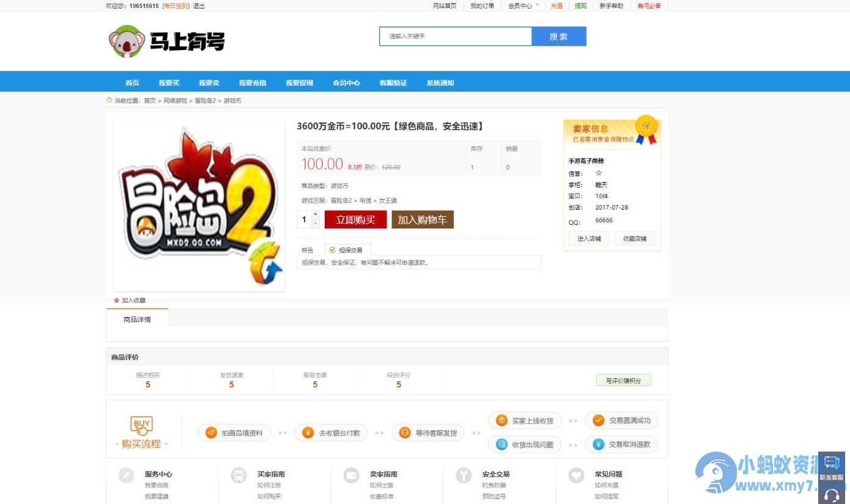Screen dimensions: 850x504
Task: Click the yen icon on 去收银台付款
Action: pos(308,433)
